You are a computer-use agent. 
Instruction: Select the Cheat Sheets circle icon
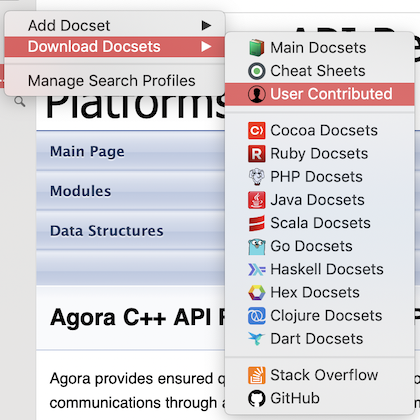(x=257, y=71)
